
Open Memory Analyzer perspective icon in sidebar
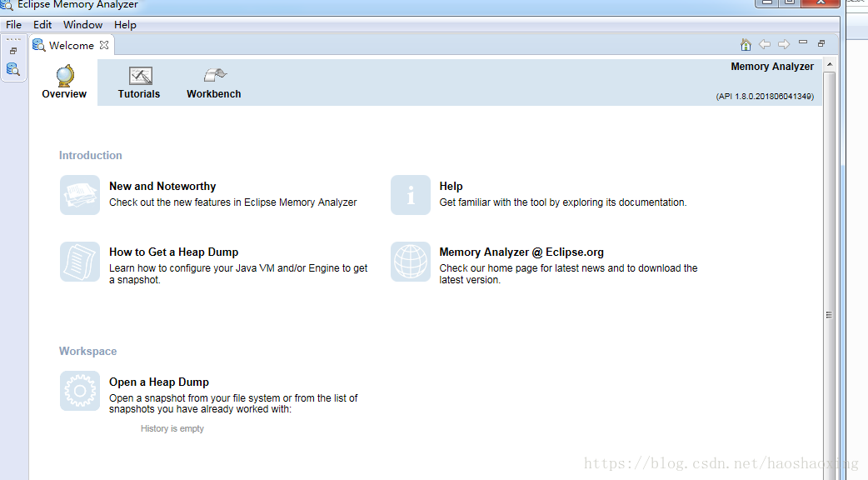13,69
